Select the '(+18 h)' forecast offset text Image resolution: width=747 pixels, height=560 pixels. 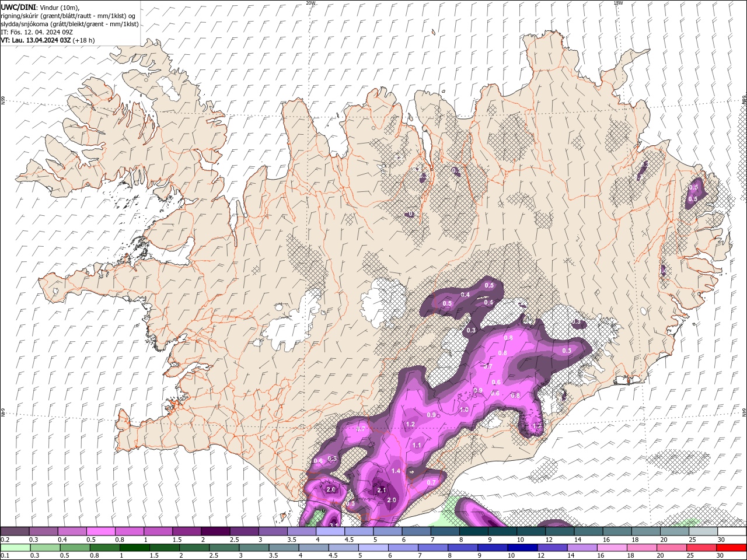tap(84, 40)
